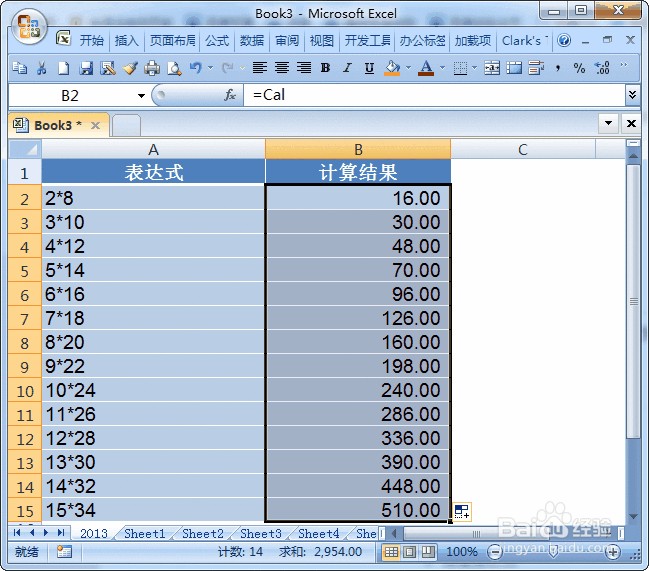Viewport: 649px width, 571px height.
Task: Close the Book3 document tab
Action: [95, 125]
